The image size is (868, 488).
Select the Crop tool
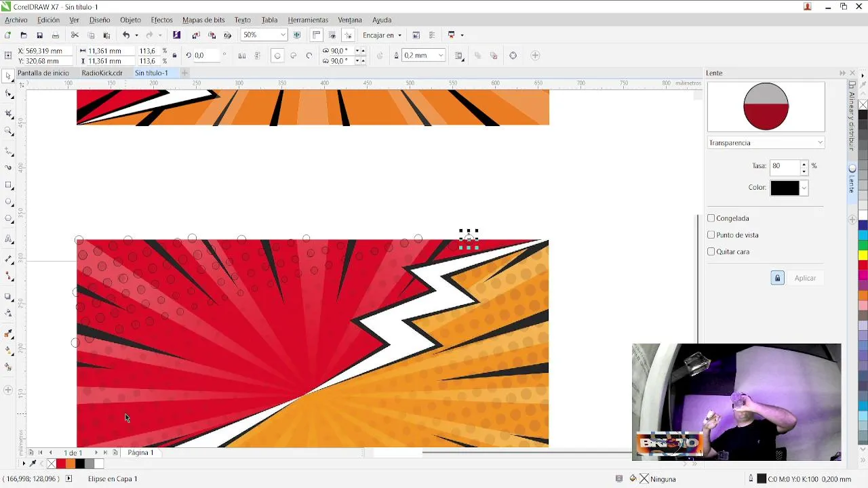pyautogui.click(x=8, y=113)
